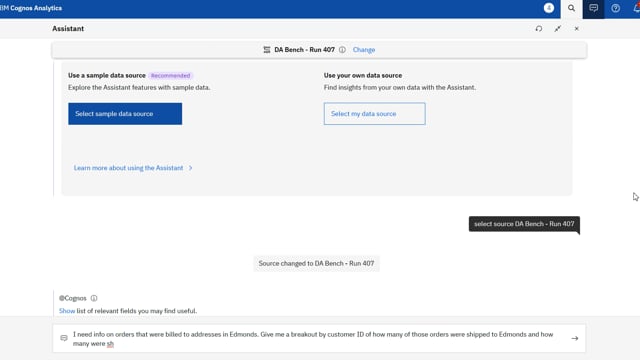
Task: Click the Change data source link
Action: pyautogui.click(x=364, y=50)
